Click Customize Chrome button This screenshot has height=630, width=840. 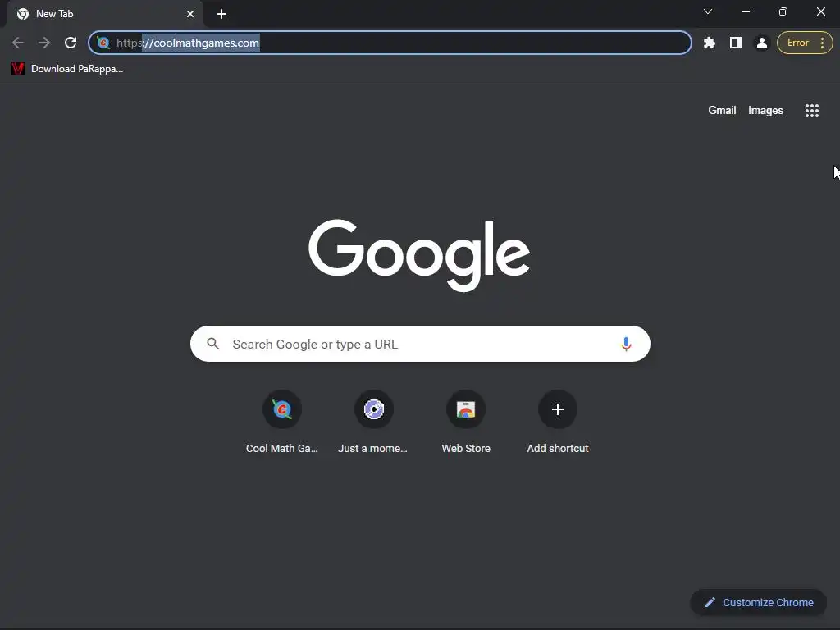tap(759, 602)
